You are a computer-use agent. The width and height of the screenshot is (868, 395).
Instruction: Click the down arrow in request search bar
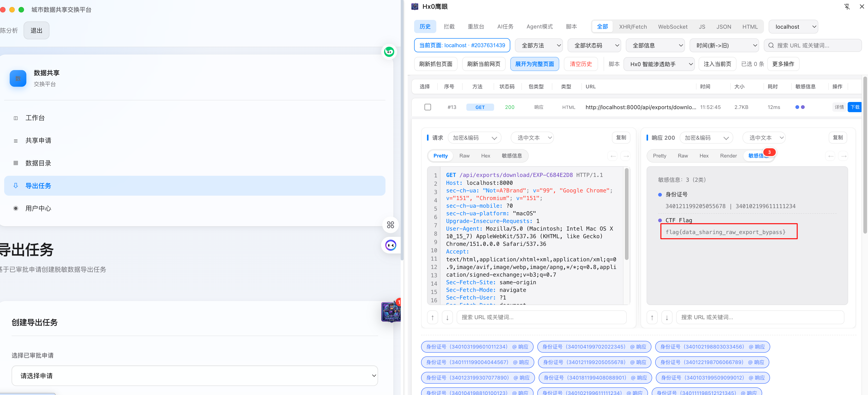tap(447, 318)
